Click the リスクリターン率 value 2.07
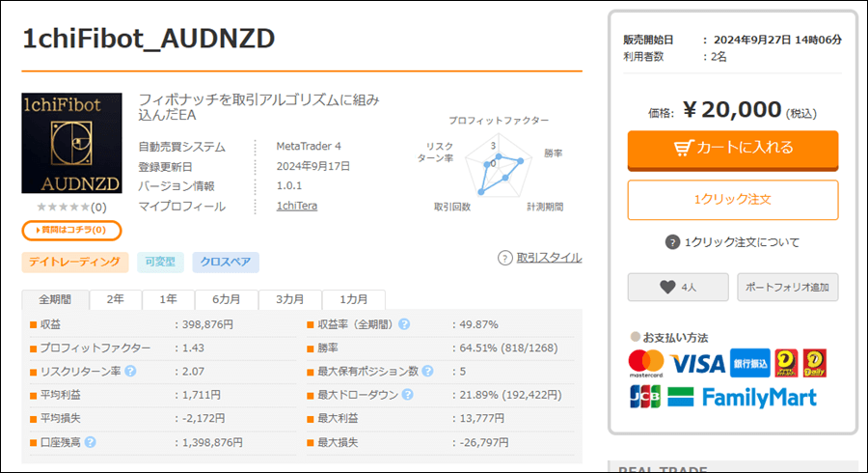 pos(193,371)
